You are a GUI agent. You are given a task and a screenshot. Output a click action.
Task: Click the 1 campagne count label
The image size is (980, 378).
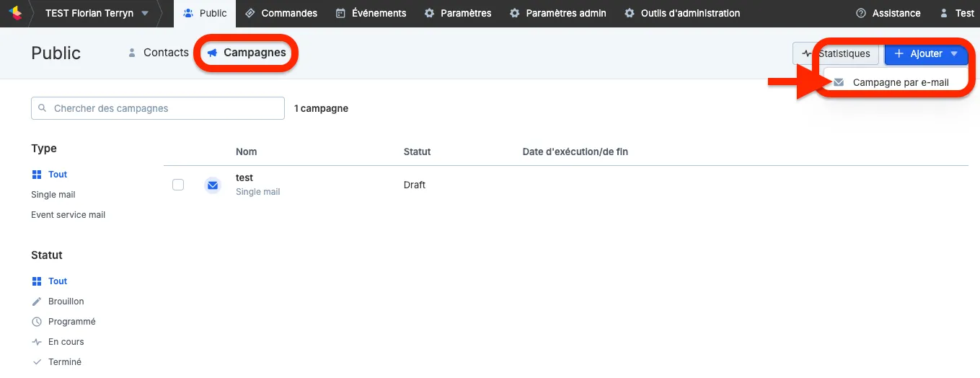[x=322, y=108]
